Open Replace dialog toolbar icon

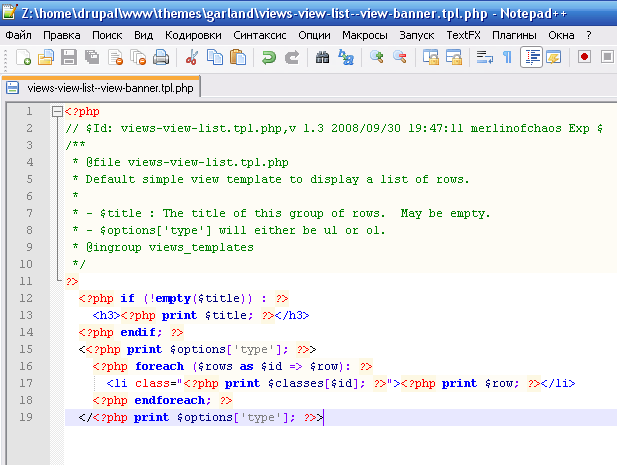coord(345,57)
